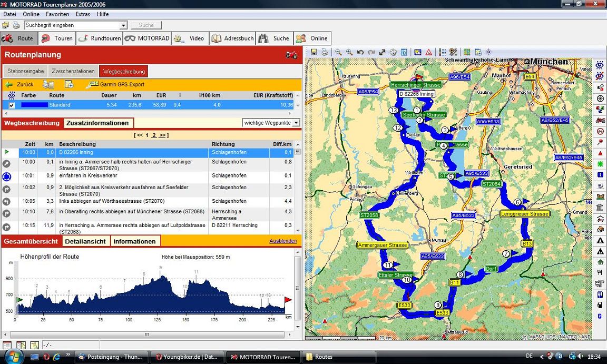Open the Informationen tab
This screenshot has height=364, width=607.
[135, 241]
